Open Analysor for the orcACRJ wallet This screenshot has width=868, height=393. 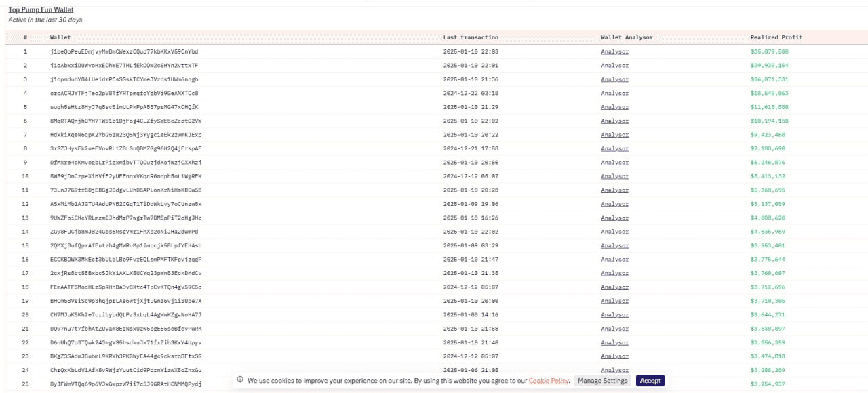614,94
